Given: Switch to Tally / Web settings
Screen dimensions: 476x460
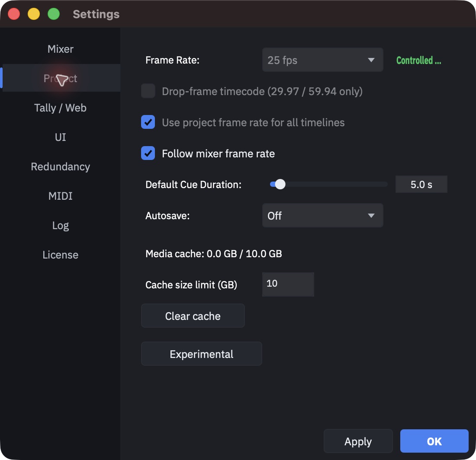Looking at the screenshot, I should tap(61, 108).
